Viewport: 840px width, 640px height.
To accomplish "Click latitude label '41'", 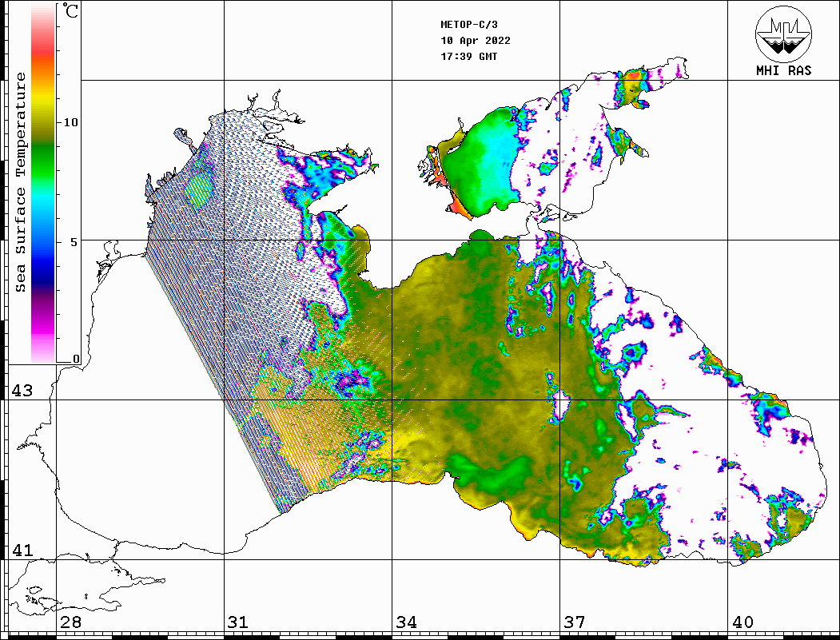I will click(x=22, y=551).
